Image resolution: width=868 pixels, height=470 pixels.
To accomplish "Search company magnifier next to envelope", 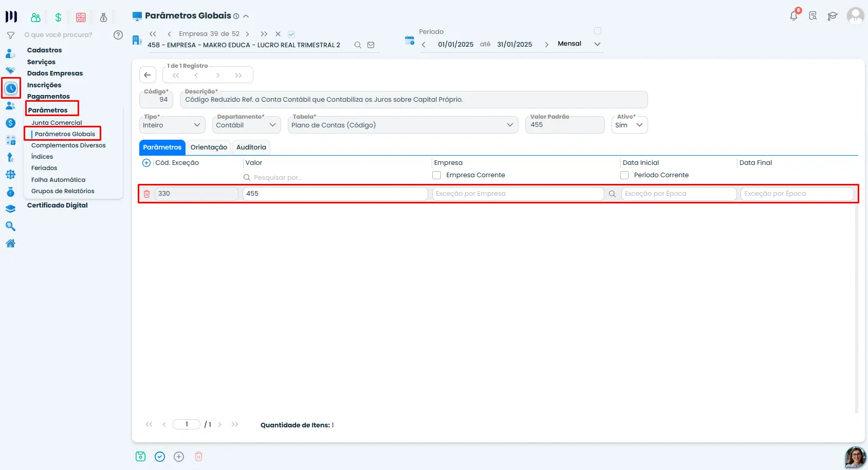I will (358, 45).
